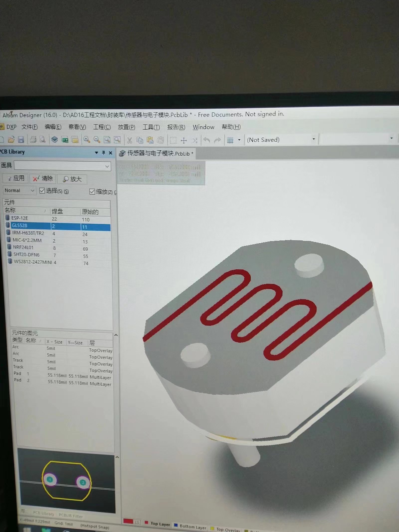The height and width of the screenshot is (532, 399).
Task: Click the Move selection cross-arrow icon
Action: 184,140
